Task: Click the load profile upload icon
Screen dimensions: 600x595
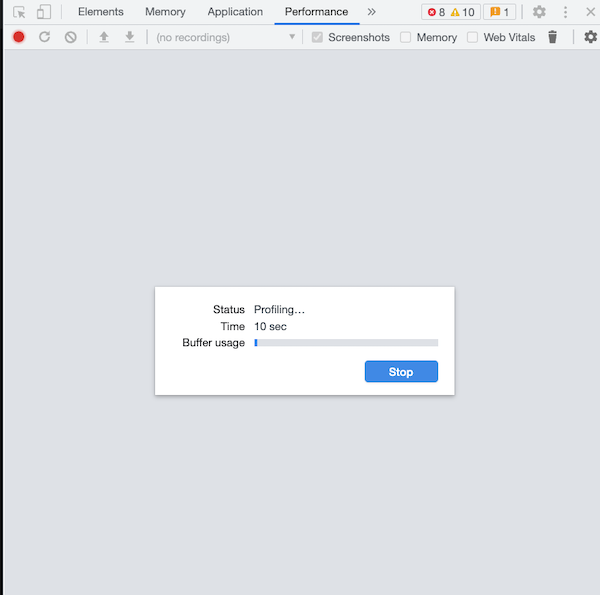Action: (x=104, y=37)
